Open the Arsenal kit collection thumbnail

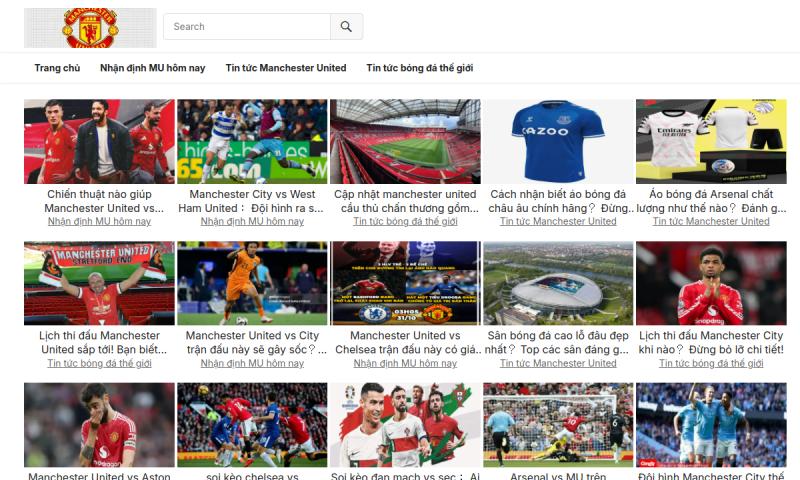[711, 141]
